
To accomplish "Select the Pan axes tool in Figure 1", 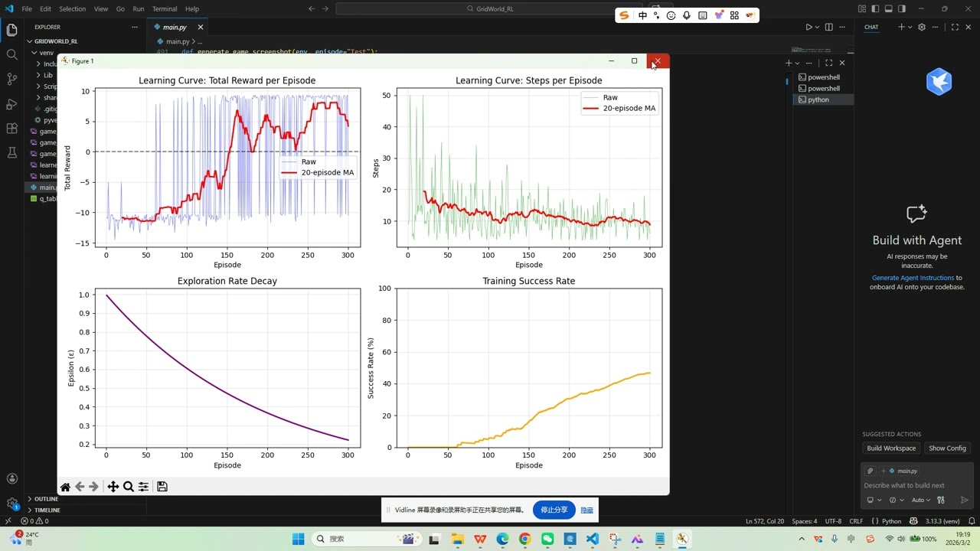I will 113,487.
